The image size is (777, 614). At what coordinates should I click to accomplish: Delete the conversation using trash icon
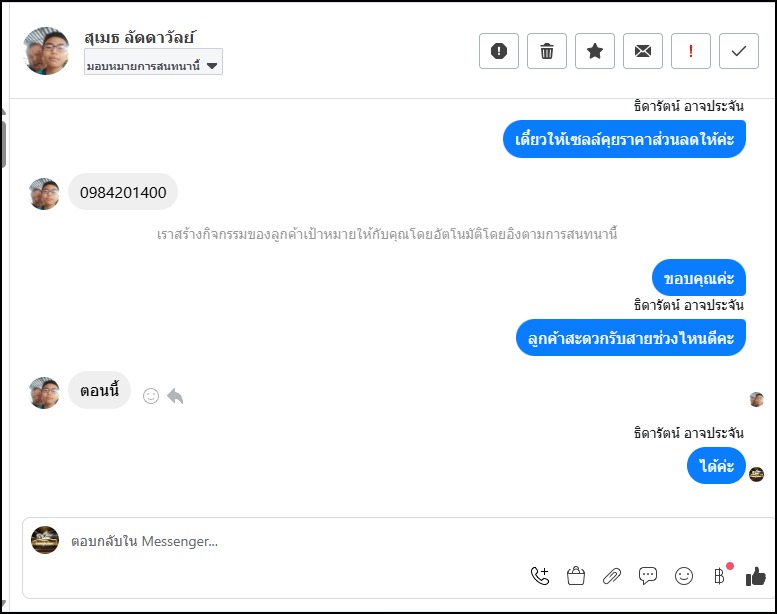(x=547, y=51)
